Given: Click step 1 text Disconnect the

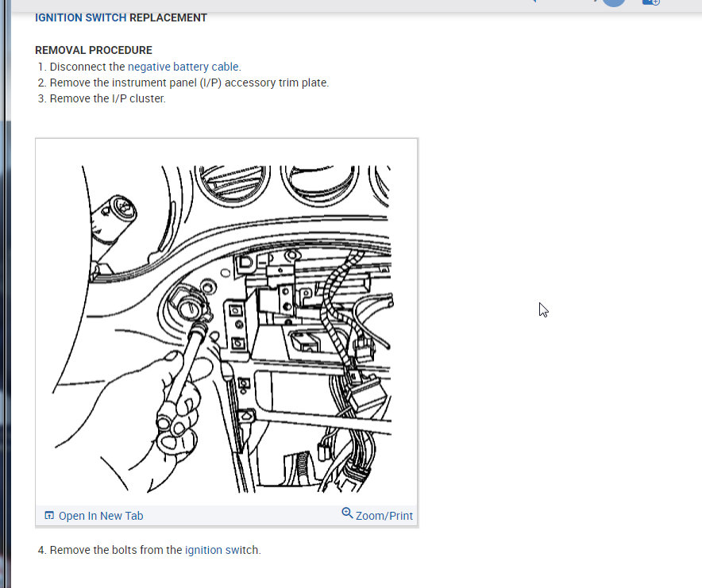Looking at the screenshot, I should 87,67.
